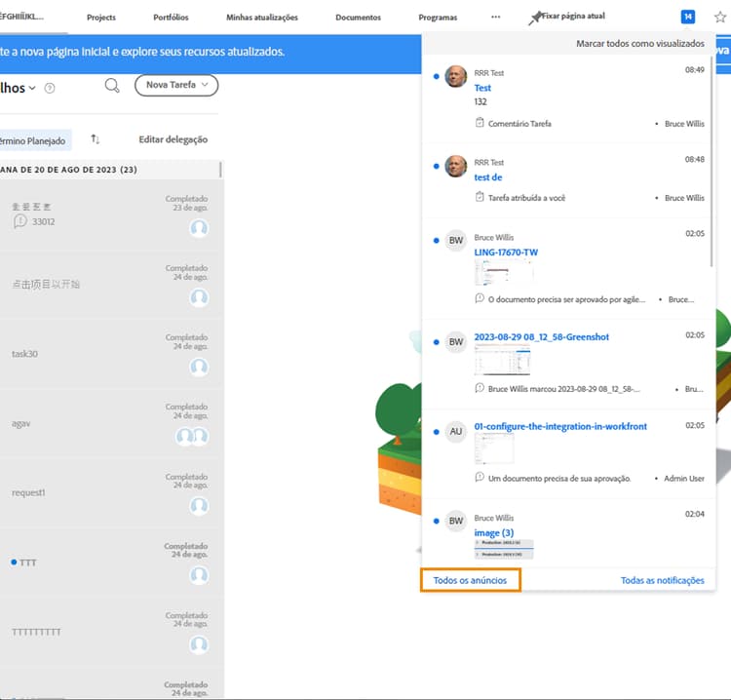The height and width of the screenshot is (700, 731).
Task: Open LING-17670-TW document thumbnail
Action: 504,272
